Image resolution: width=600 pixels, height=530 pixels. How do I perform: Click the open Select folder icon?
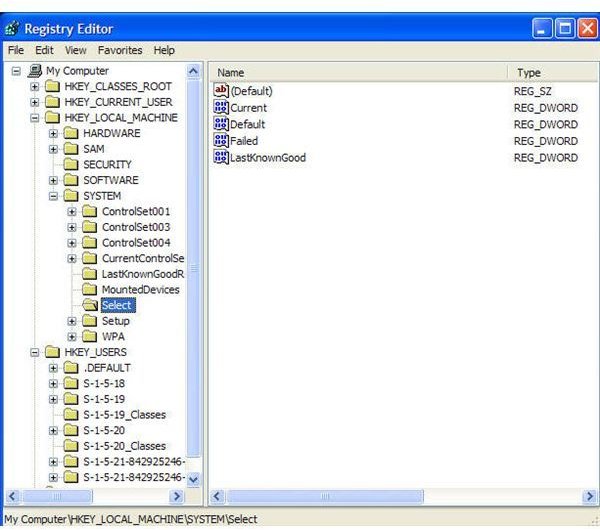[90, 305]
